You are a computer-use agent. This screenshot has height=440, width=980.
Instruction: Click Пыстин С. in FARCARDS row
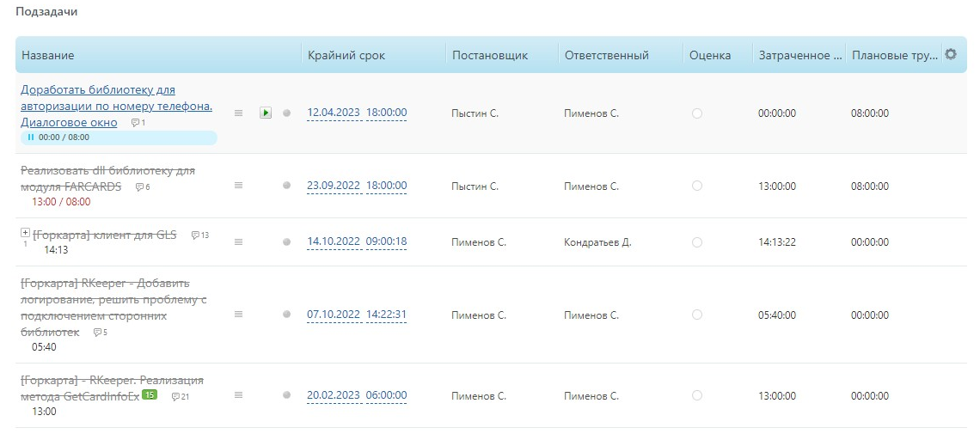tap(475, 186)
